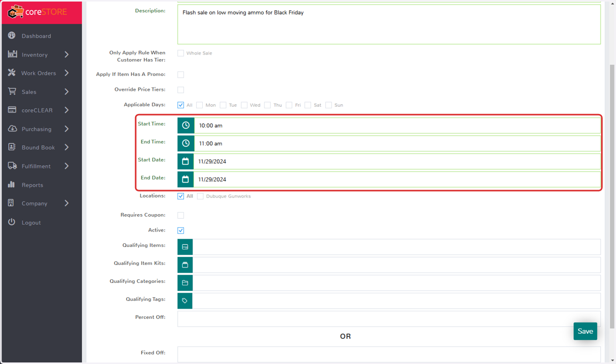The height and width of the screenshot is (364, 616).
Task: Open the End Date calendar picker
Action: point(185,179)
